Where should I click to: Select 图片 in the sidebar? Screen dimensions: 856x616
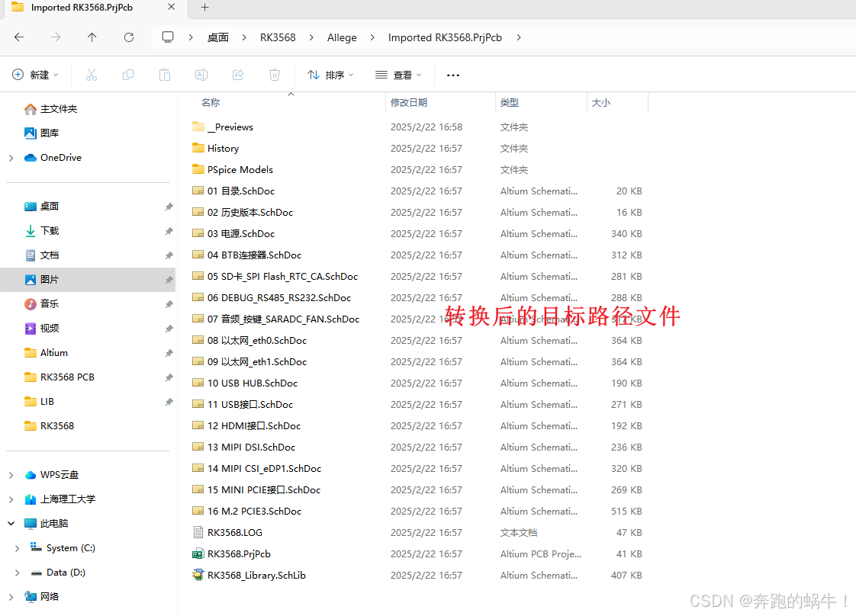pos(87,279)
